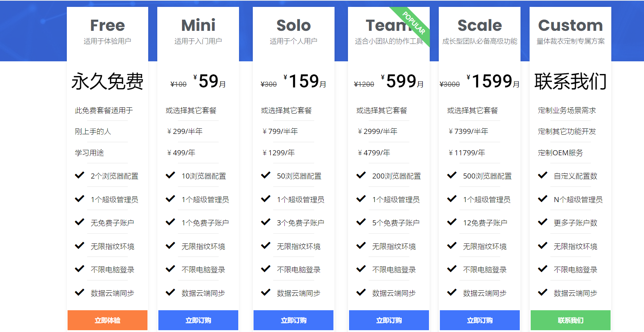Click 立即订购 under the Team plan
644x332 pixels.
[x=389, y=320]
